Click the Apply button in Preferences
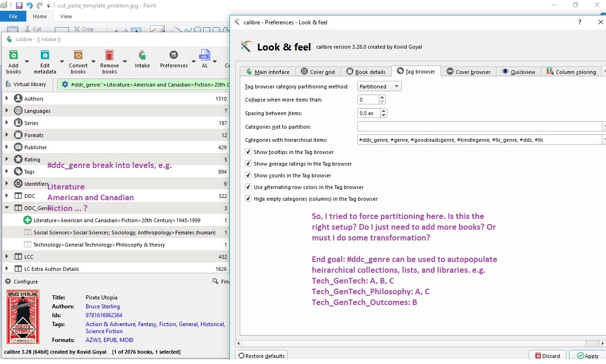The image size is (606, 364). [x=588, y=356]
